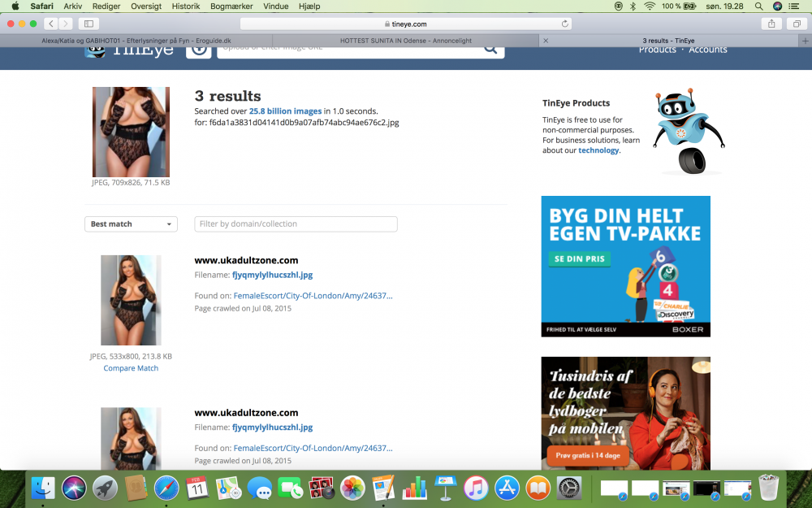Screen dimensions: 812x508
Task: Open iBooks in the Dock
Action: [x=538, y=488]
